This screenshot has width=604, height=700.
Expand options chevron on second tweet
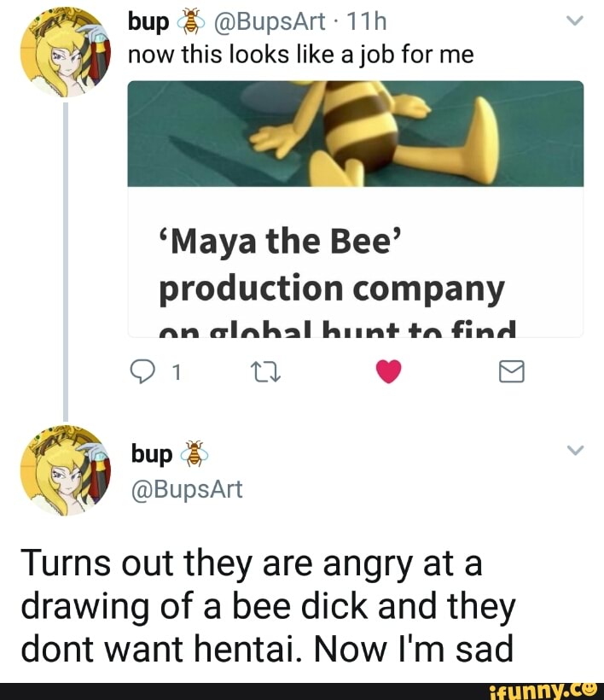coord(574,451)
